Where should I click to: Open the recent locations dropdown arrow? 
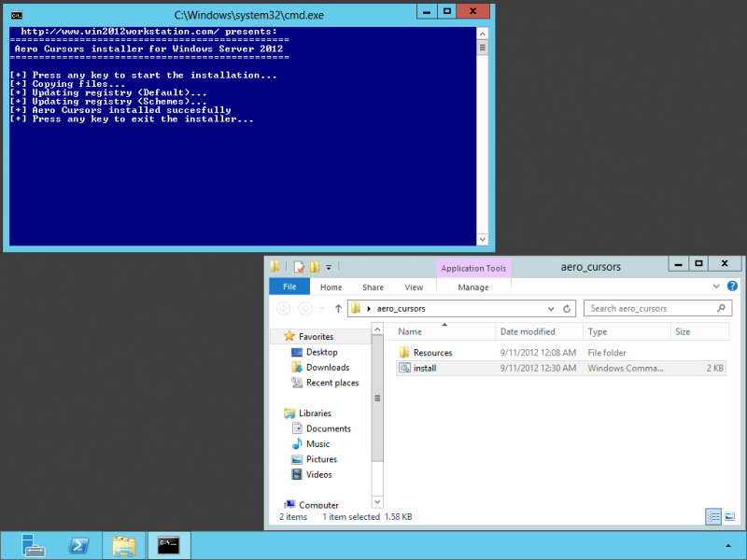(322, 309)
